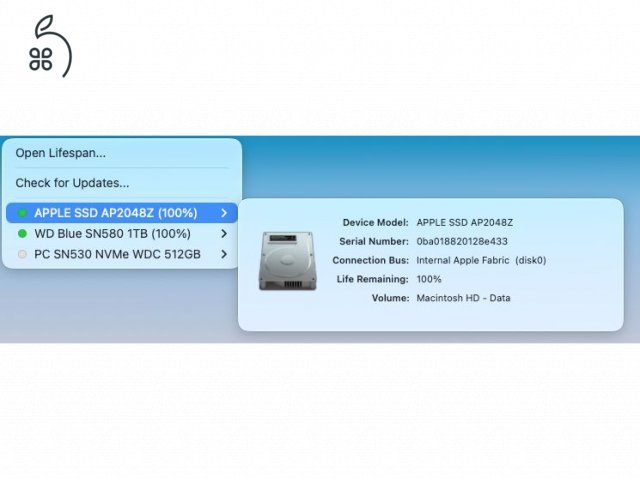Click Life Remaining value 100%
640x480 pixels.
pyautogui.click(x=429, y=279)
